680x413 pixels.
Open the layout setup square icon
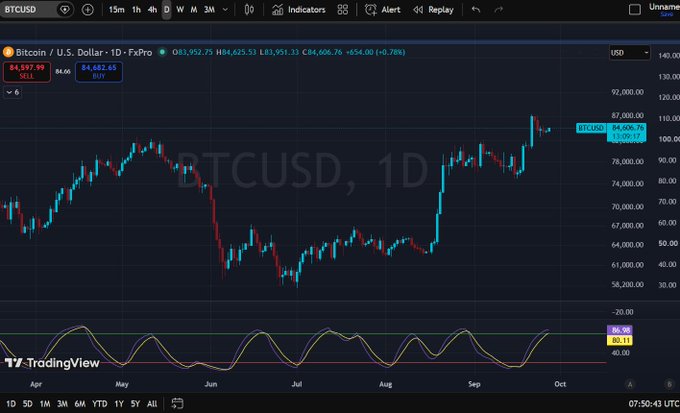click(634, 10)
